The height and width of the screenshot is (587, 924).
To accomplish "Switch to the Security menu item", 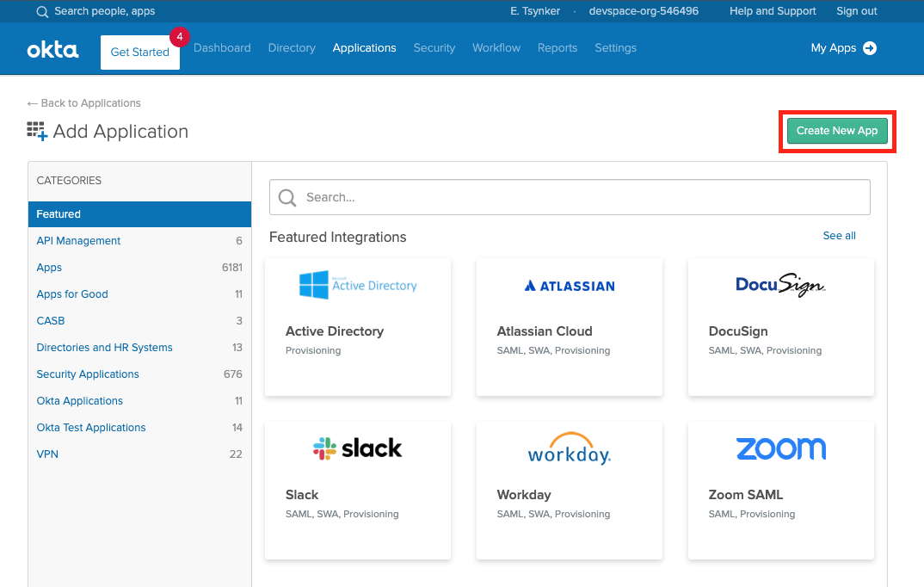I will coord(434,48).
